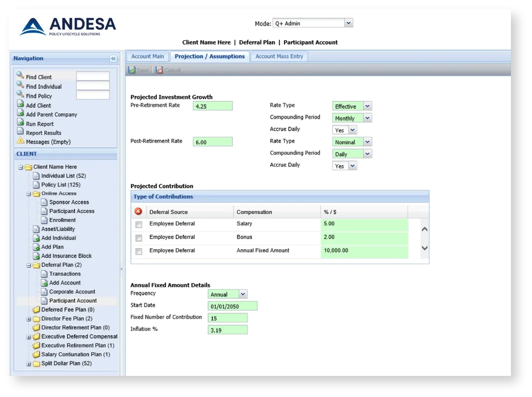This screenshot has width=532, height=397.
Task: Click the Report Results page icon
Action: pos(21,131)
